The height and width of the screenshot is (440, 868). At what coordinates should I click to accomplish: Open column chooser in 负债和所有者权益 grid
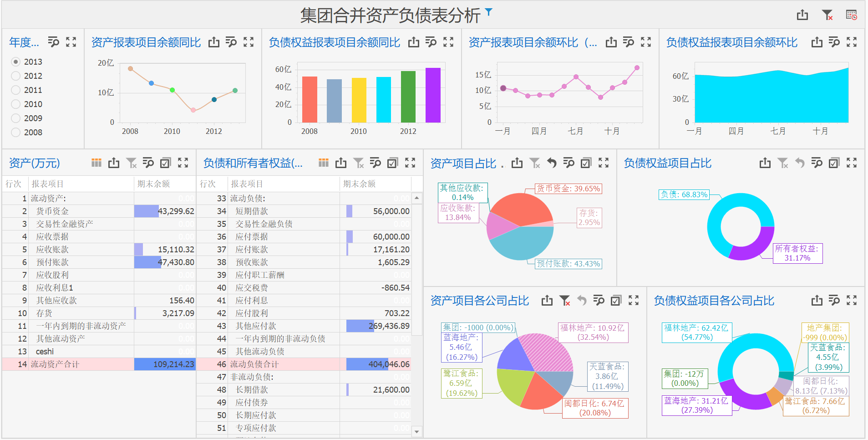(324, 163)
